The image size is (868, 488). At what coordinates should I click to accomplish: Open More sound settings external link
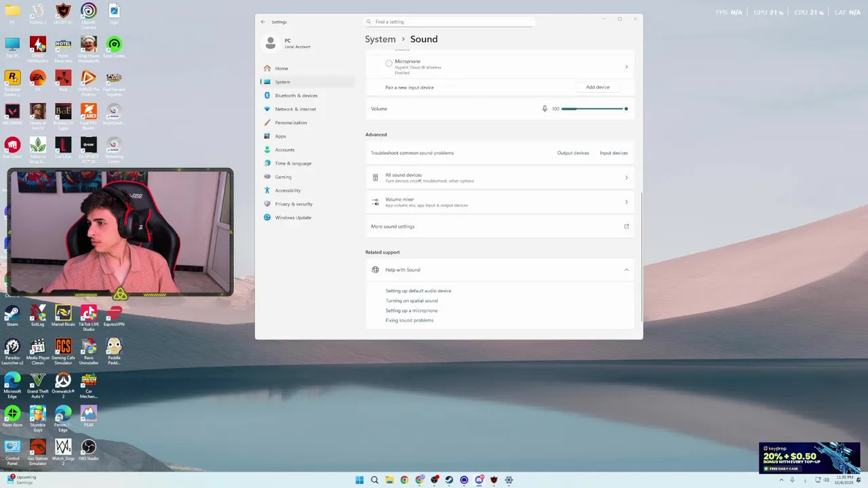click(626, 226)
